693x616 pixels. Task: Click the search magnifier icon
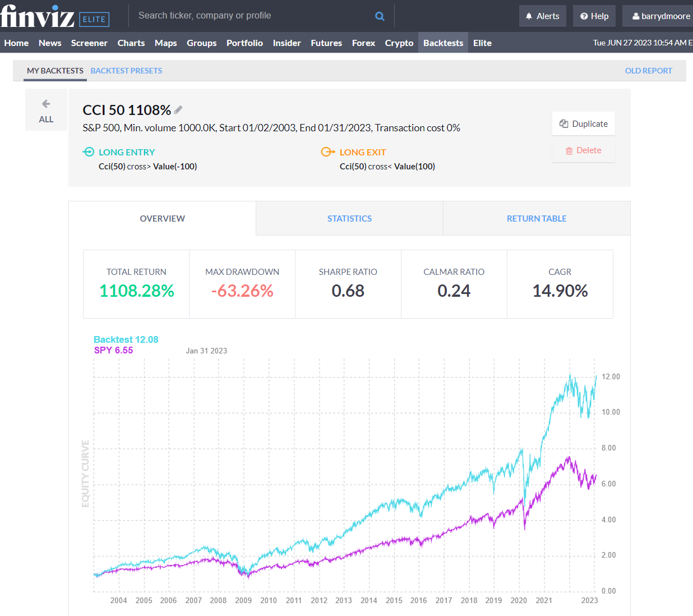click(x=380, y=15)
